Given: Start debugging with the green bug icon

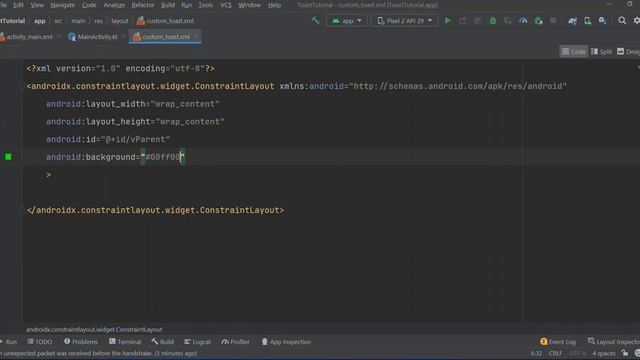Looking at the screenshot, I should [493, 20].
